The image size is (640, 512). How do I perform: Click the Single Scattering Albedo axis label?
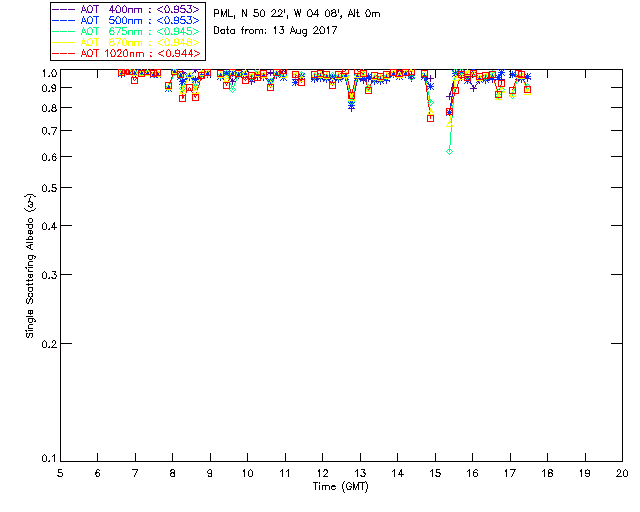(x=31, y=266)
